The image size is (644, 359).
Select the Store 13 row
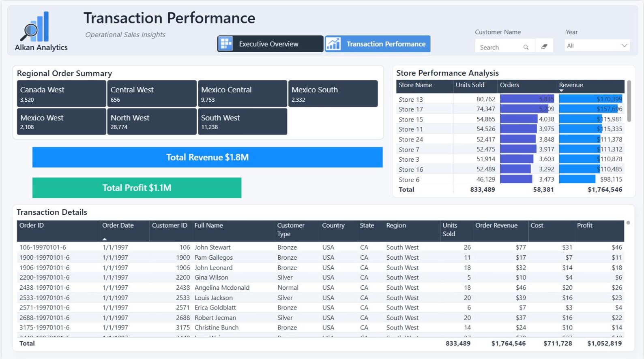pos(510,99)
